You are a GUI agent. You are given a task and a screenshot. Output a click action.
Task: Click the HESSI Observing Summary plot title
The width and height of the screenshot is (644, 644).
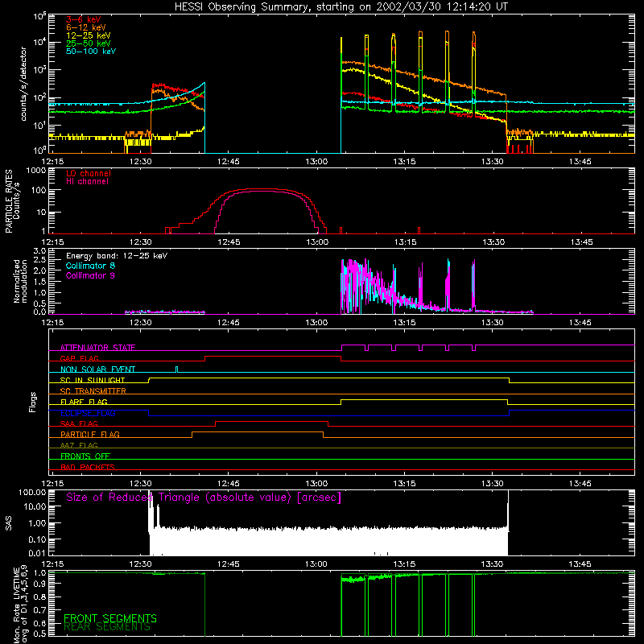point(341,7)
